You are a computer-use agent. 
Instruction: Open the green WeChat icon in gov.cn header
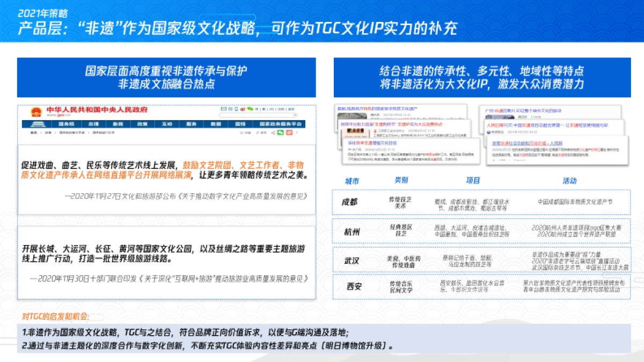point(250,109)
